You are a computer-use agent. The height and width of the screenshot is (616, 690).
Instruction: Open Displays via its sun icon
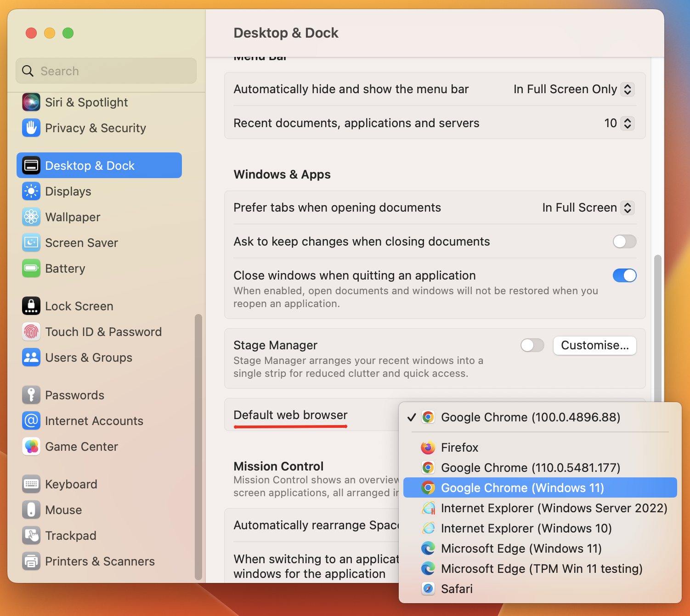(31, 191)
